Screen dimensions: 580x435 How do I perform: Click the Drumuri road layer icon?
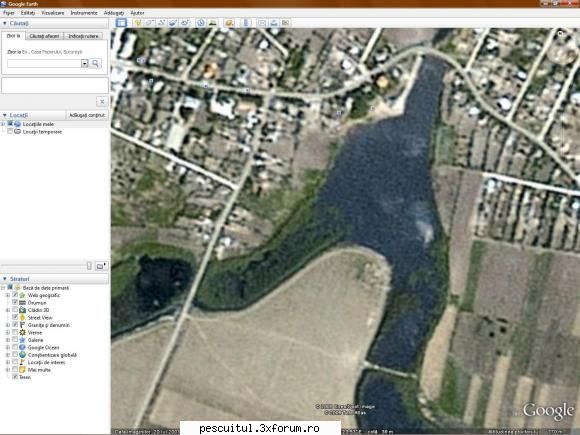[x=22, y=303]
